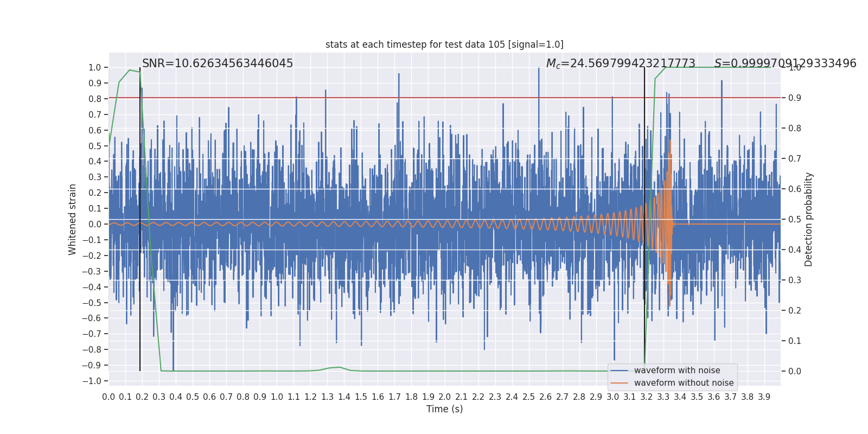Click the −0.5 tick on the Whitened strain axis
868x434 pixels.
pyautogui.click(x=92, y=303)
